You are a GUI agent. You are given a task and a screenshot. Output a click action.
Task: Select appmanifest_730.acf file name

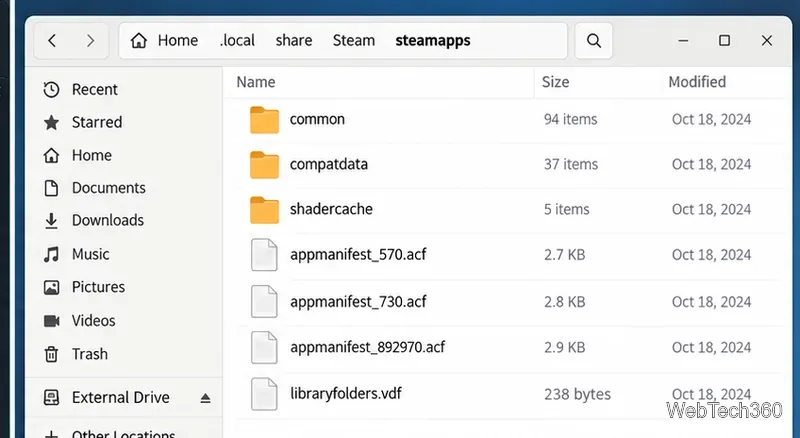[x=358, y=302]
